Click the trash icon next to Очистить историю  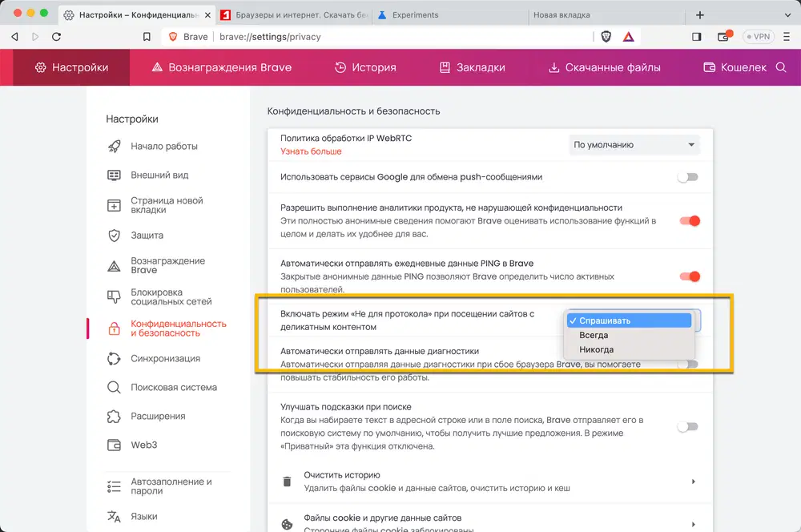point(287,482)
